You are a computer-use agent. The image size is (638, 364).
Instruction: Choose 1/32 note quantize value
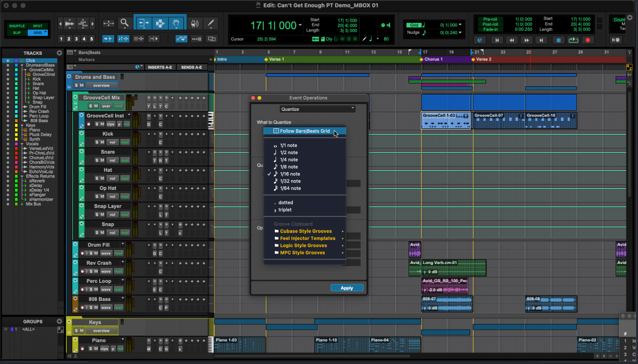[x=304, y=181]
